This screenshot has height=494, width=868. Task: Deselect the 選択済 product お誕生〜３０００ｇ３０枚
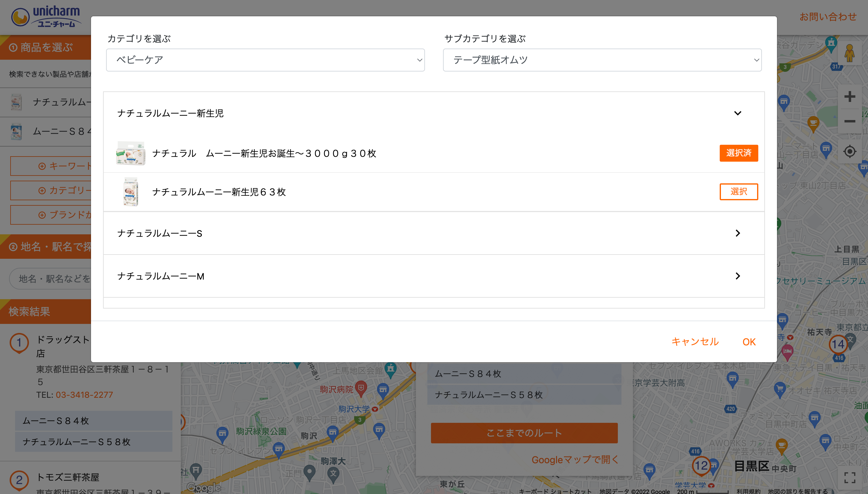pyautogui.click(x=739, y=153)
